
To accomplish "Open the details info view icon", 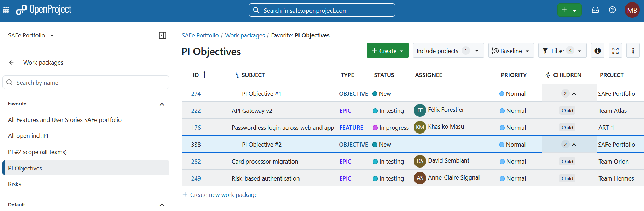I will point(598,51).
